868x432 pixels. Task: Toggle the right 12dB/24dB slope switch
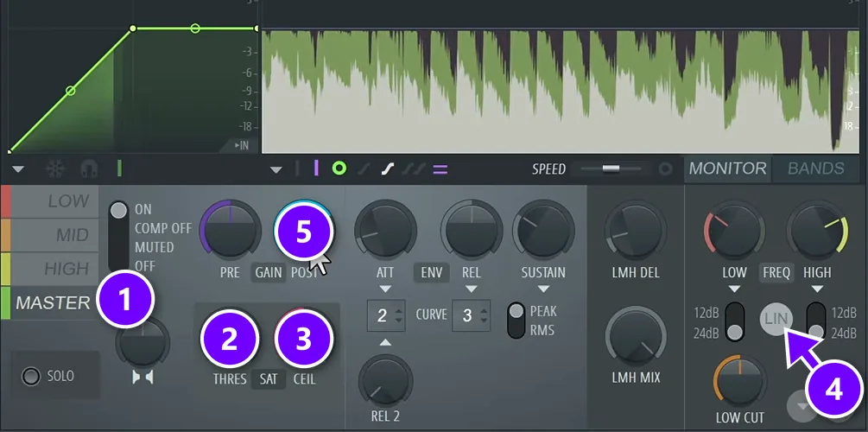(x=816, y=321)
